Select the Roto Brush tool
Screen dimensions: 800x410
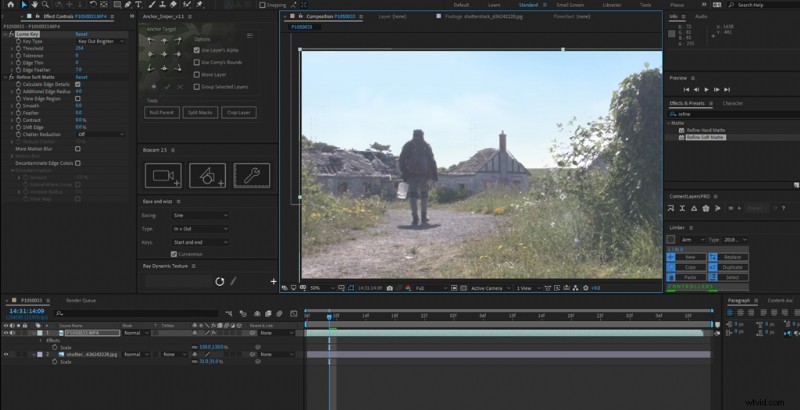coord(187,5)
